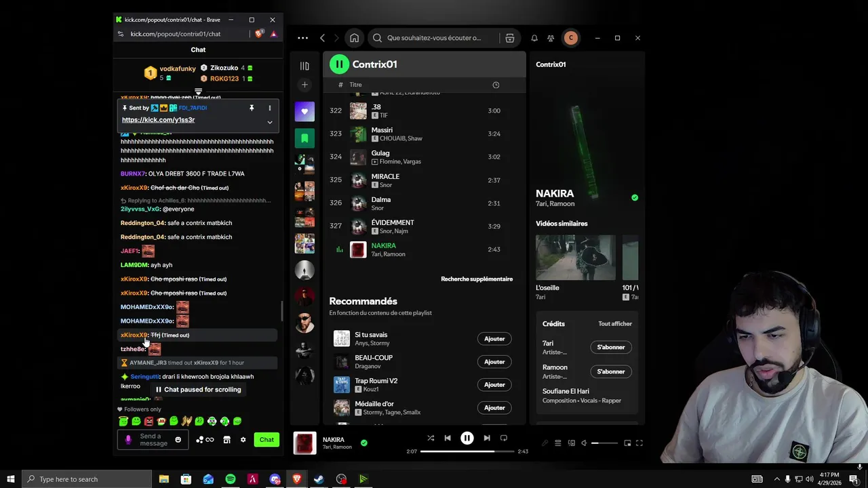Enter Spotify full screen mode
This screenshot has width=868, height=488.
639,443
